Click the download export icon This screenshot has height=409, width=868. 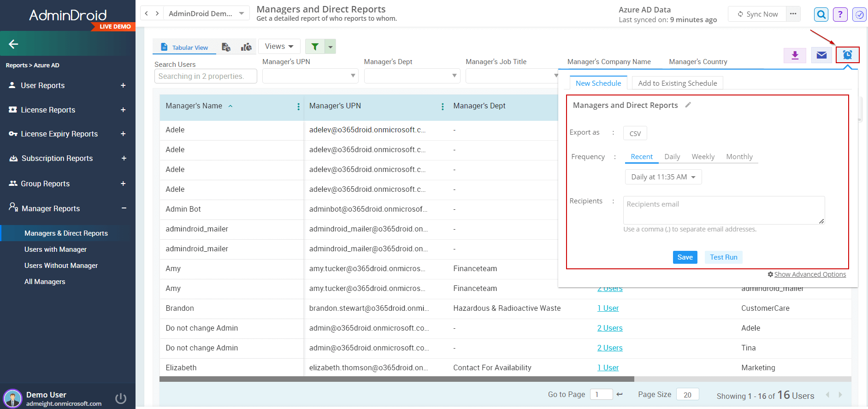[x=795, y=55]
